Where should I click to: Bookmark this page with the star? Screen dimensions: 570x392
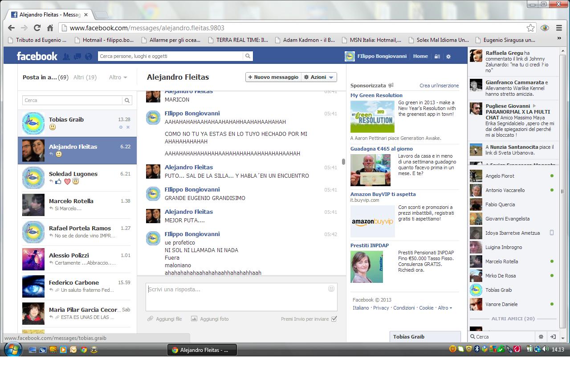point(530,28)
